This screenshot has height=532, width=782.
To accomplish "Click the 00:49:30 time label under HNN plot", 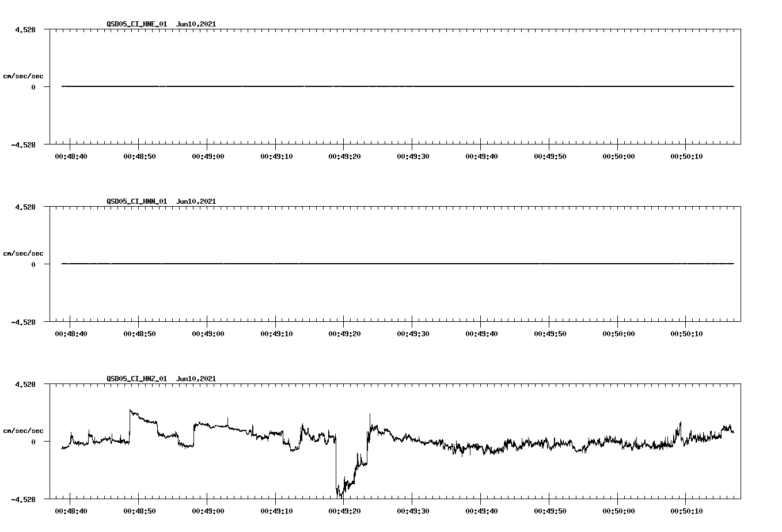I will (x=413, y=333).
